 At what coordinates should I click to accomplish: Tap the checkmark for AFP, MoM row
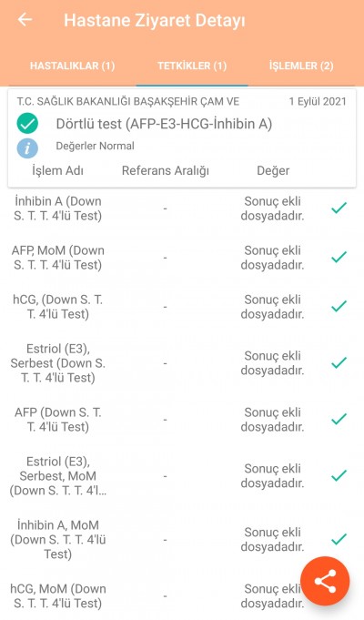339,257
